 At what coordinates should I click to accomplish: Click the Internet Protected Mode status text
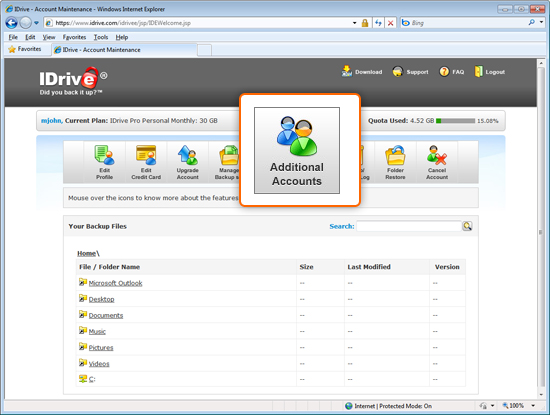(x=393, y=406)
